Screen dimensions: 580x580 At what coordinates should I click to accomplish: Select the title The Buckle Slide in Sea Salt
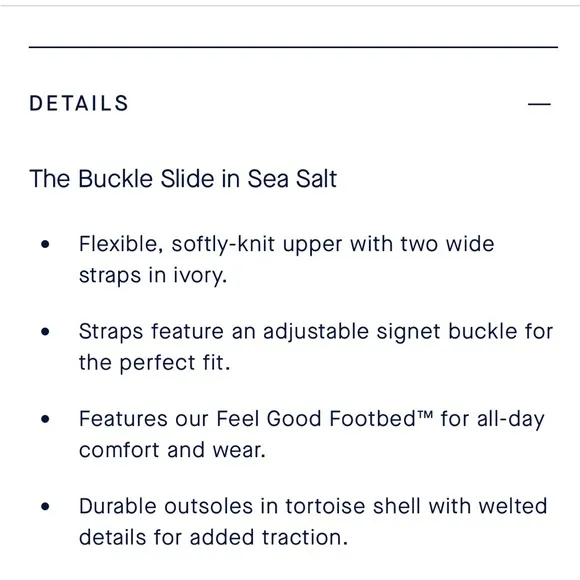click(x=183, y=179)
